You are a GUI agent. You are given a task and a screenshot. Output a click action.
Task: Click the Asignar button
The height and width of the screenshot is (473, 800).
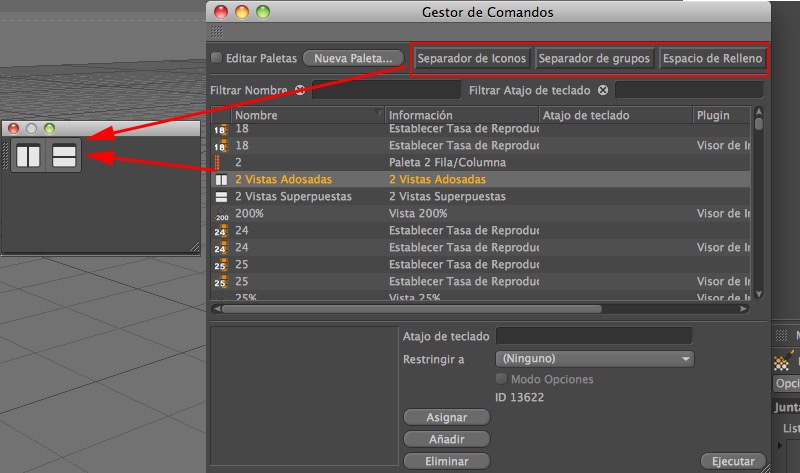click(446, 417)
